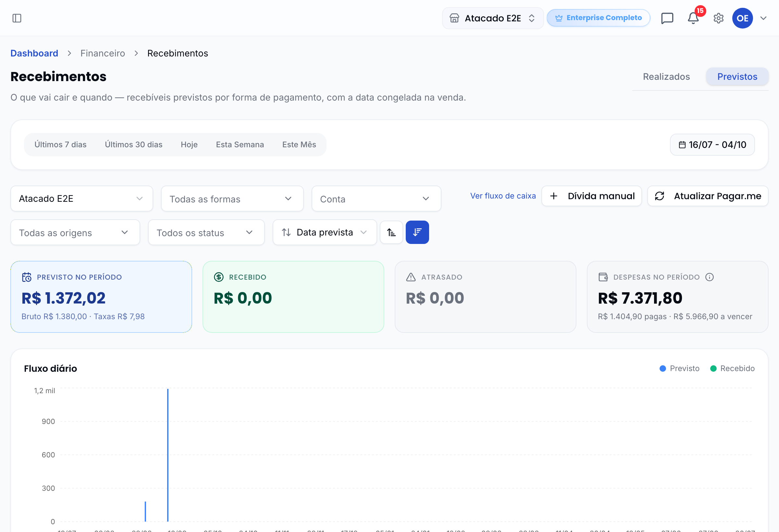This screenshot has height=532, width=779.
Task: Toggle the Recebido legend series
Action: click(732, 369)
